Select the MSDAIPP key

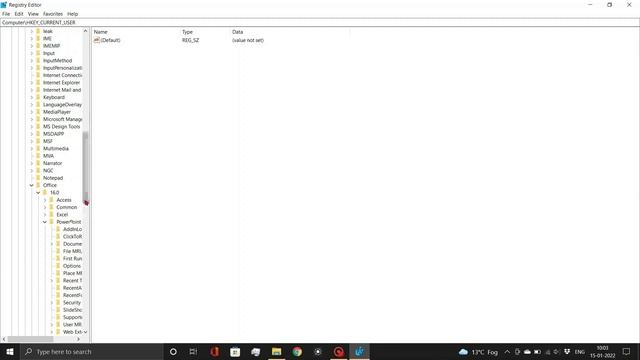coord(53,134)
